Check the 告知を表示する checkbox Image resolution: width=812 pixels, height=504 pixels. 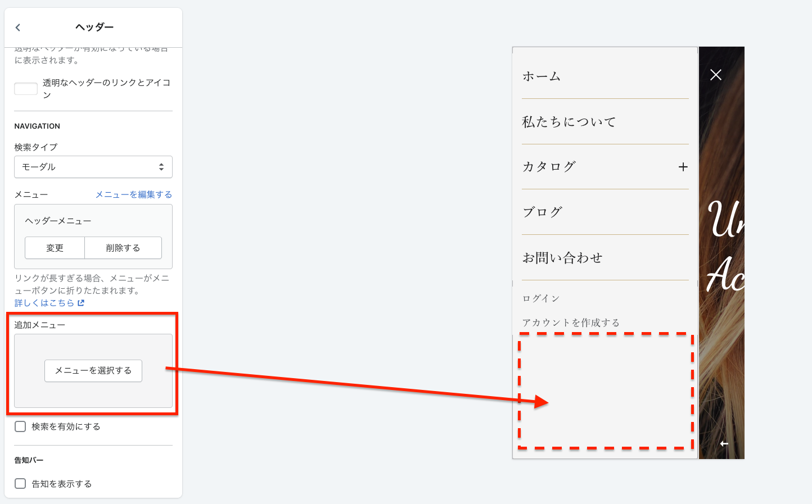tap(21, 484)
